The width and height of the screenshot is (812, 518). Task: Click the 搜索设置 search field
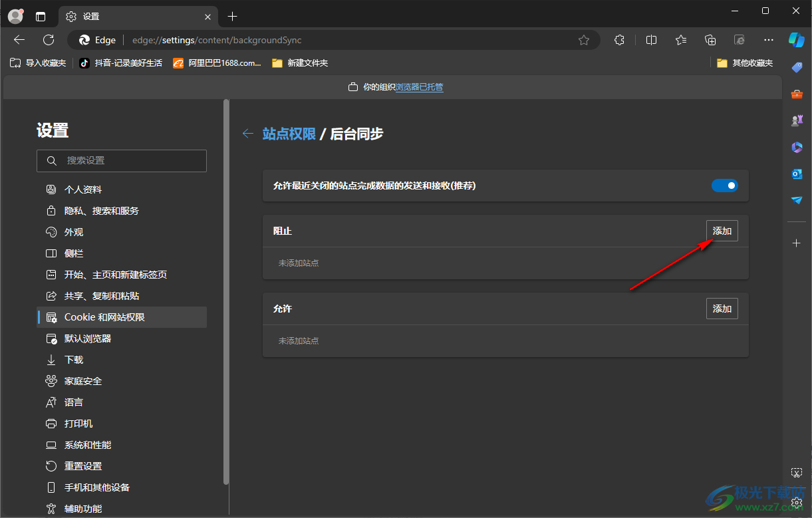point(122,161)
